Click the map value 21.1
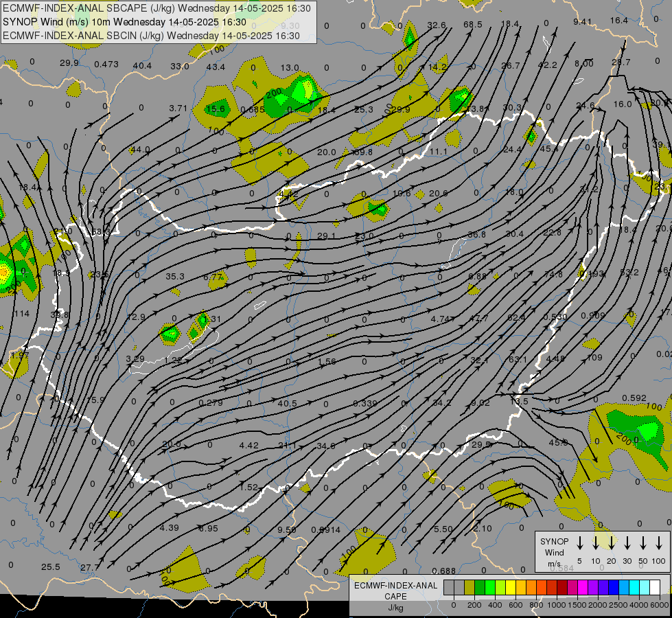Image resolution: width=672 pixels, height=618 pixels. tap(287, 446)
